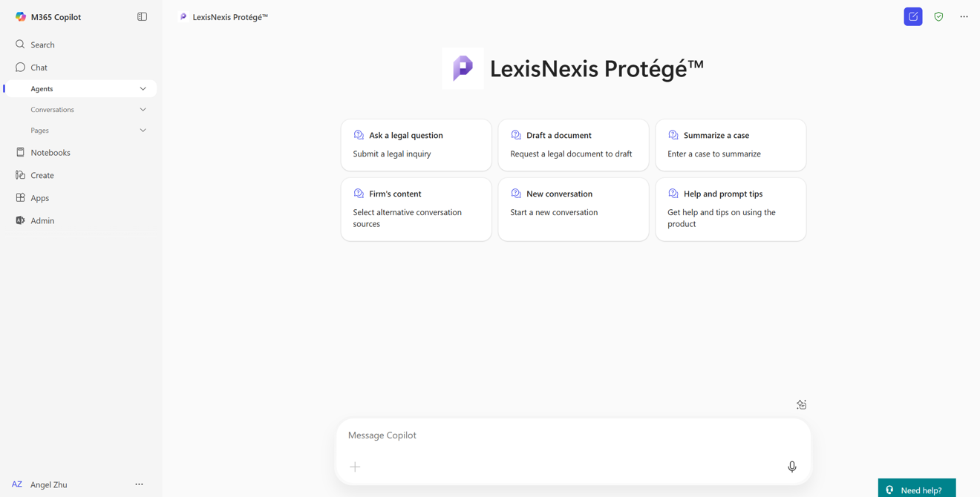The width and height of the screenshot is (980, 497).
Task: Select the Summarize a case card
Action: 731,145
